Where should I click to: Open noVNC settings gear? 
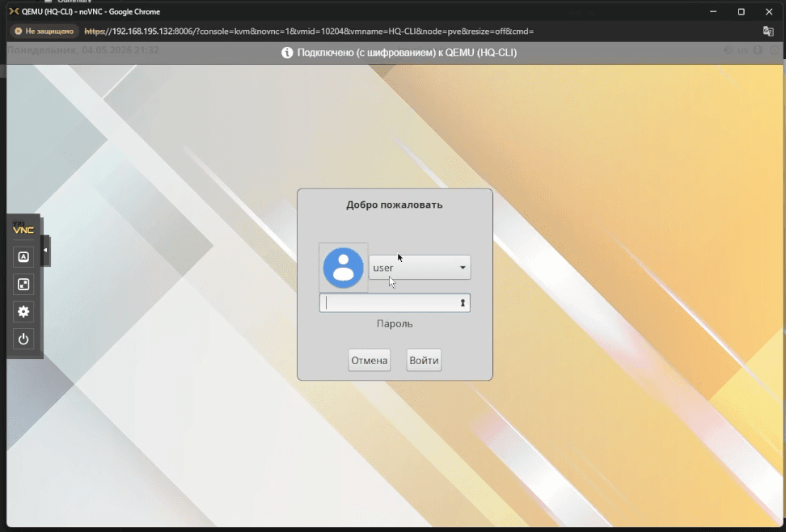click(23, 312)
